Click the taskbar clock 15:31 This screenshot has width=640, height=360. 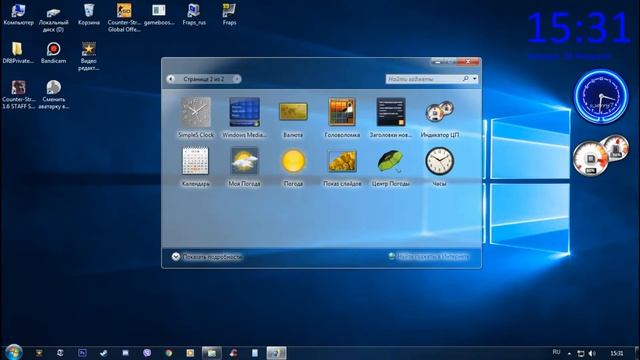617,353
